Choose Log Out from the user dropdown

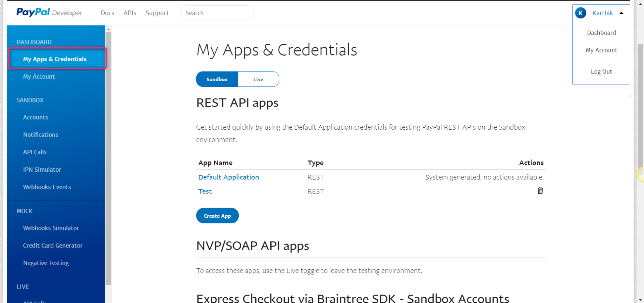point(601,72)
